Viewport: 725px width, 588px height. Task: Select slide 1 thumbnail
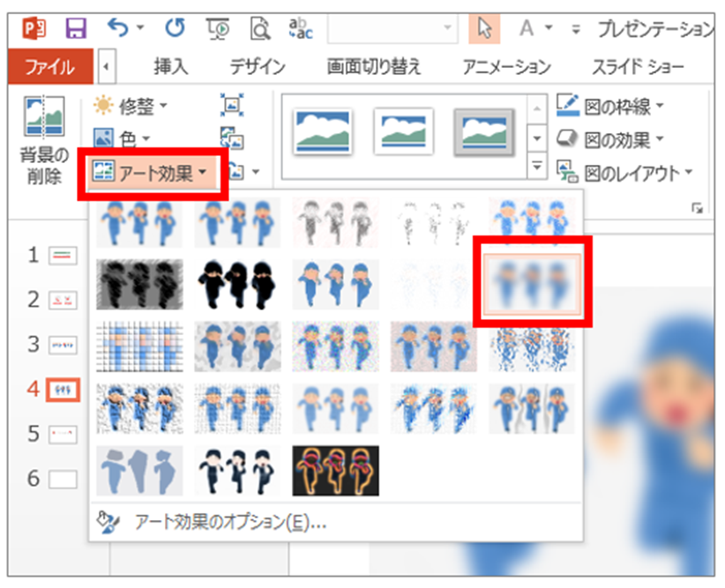click(x=63, y=255)
